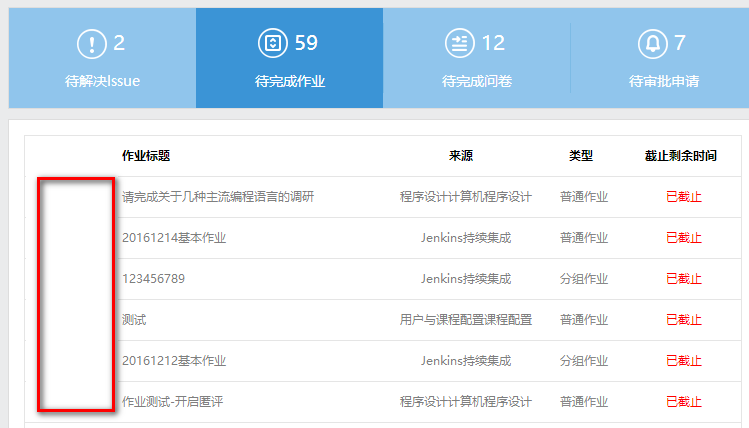
Task: Click 已截止 status in the 测试 row
Action: coord(684,320)
